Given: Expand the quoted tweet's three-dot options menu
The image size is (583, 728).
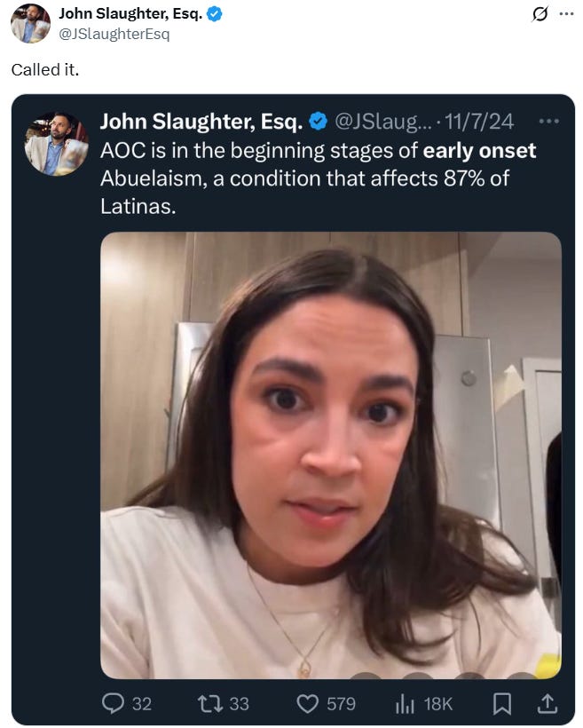Looking at the screenshot, I should pos(548,121).
